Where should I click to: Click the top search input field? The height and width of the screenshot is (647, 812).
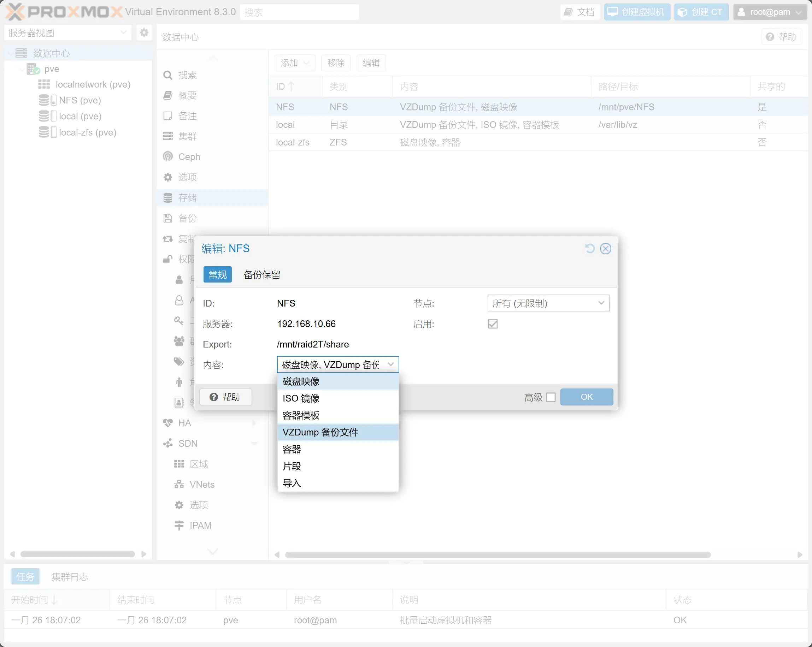pos(299,12)
